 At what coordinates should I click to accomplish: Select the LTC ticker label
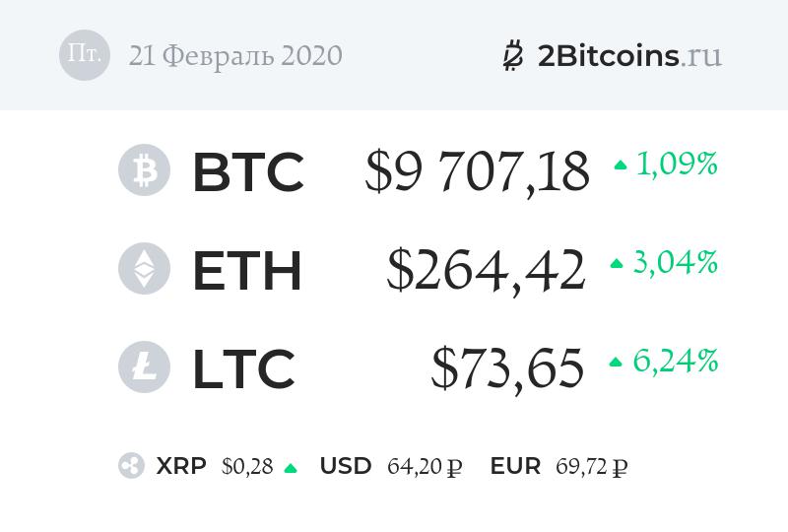point(243,368)
